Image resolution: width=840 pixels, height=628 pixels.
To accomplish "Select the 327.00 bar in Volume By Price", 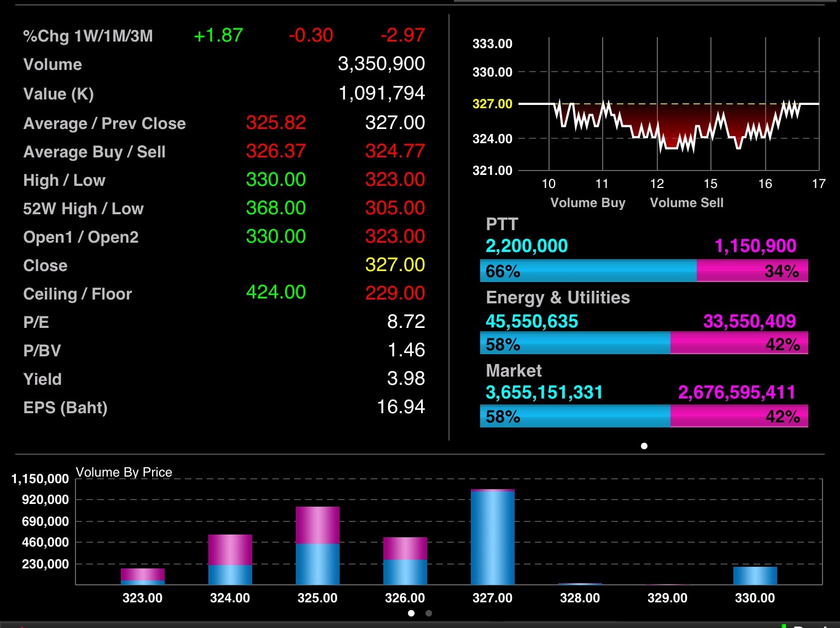I will click(x=492, y=537).
